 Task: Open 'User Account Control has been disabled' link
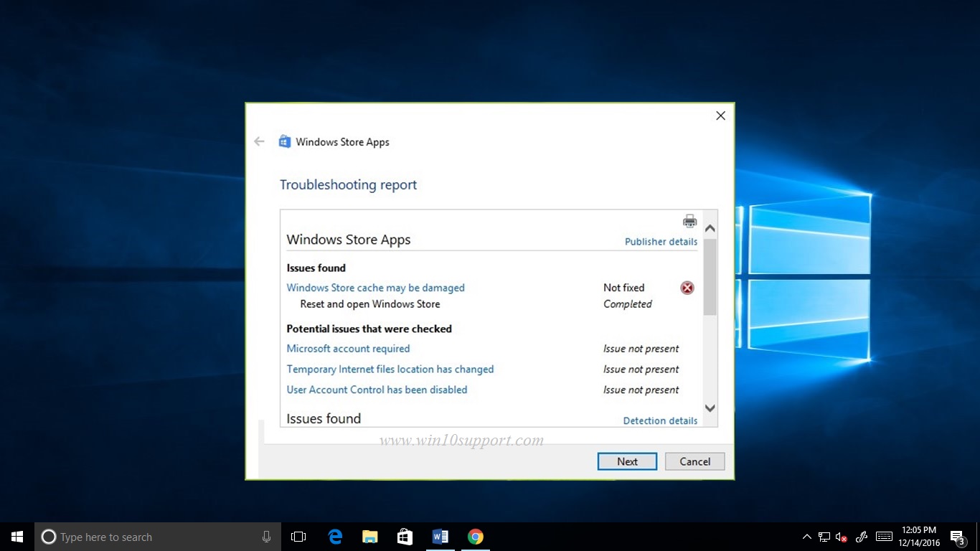[377, 390]
